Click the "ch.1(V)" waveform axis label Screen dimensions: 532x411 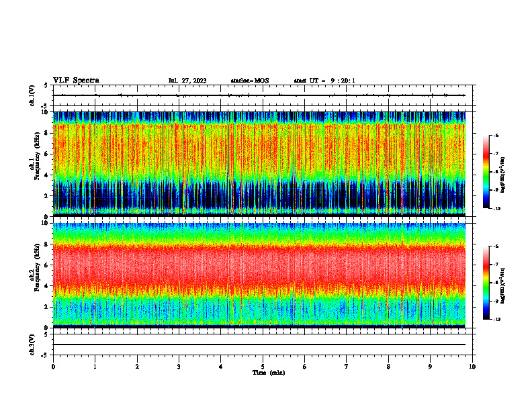[32, 95]
